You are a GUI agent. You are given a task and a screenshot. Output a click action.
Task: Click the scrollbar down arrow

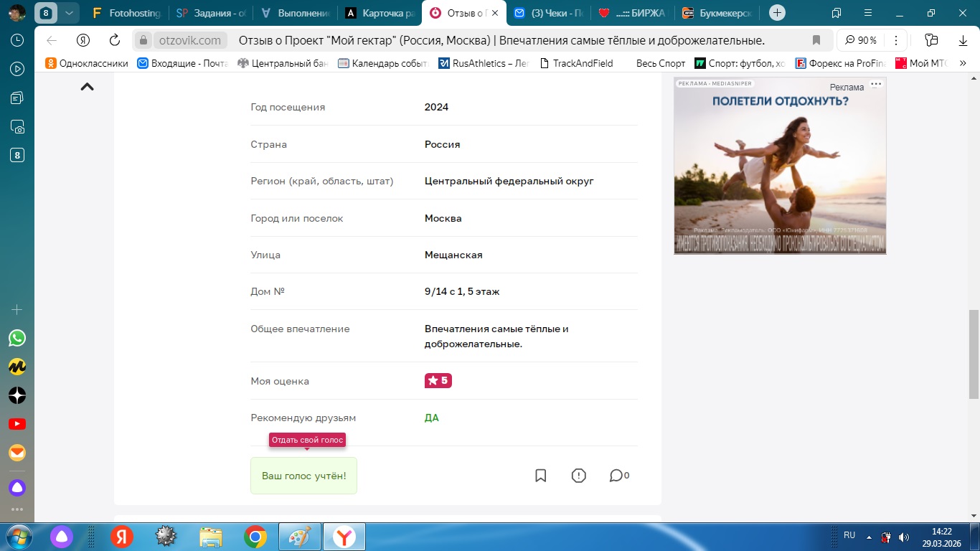coord(974,516)
